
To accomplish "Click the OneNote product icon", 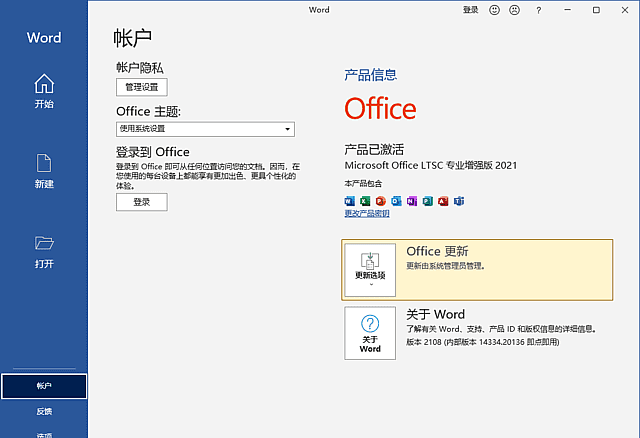I will coord(412,201).
